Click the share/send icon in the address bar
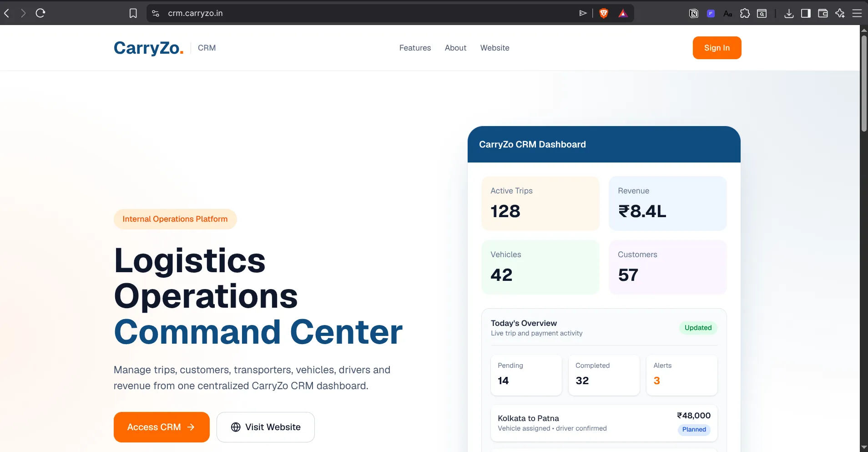The width and height of the screenshot is (868, 452). tap(583, 13)
